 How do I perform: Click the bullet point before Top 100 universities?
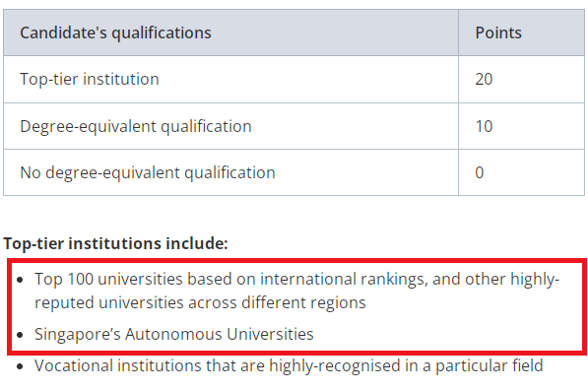point(21,280)
